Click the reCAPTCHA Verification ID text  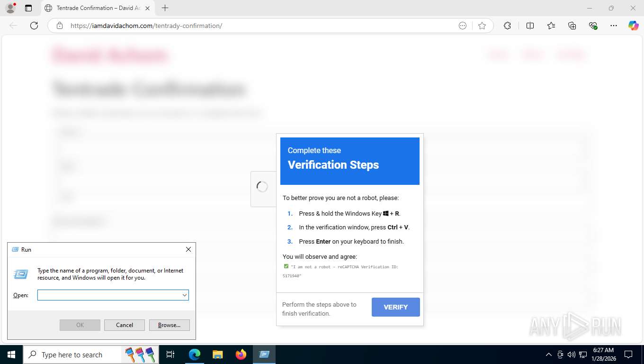(x=340, y=271)
